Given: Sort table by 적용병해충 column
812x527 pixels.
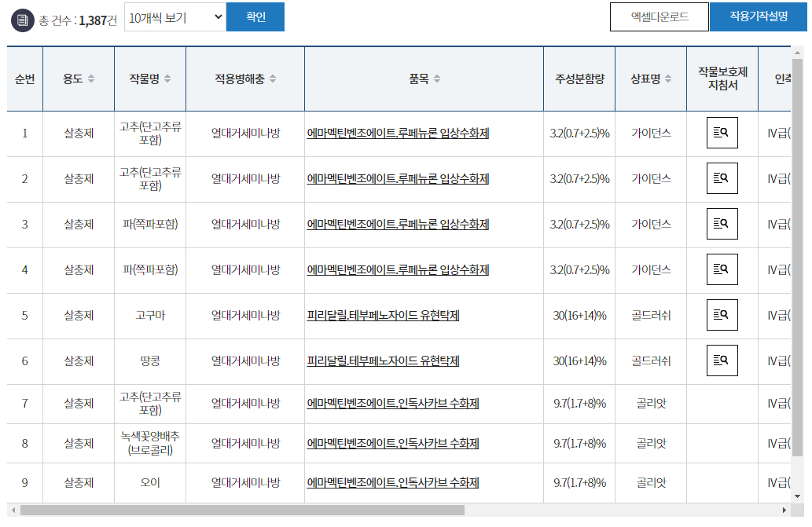Looking at the screenshot, I should pos(273,79).
